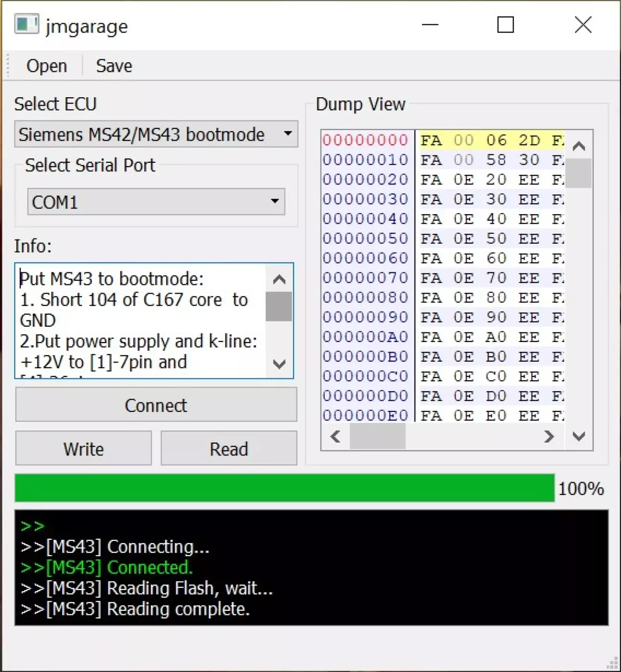The width and height of the screenshot is (621, 672).
Task: Click the Write button
Action: 83,449
